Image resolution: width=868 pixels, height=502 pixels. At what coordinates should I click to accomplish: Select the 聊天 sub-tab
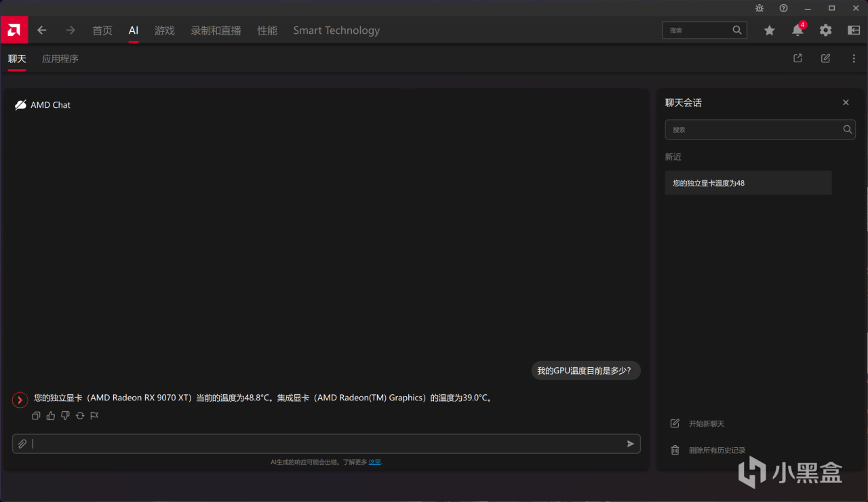[17, 59]
